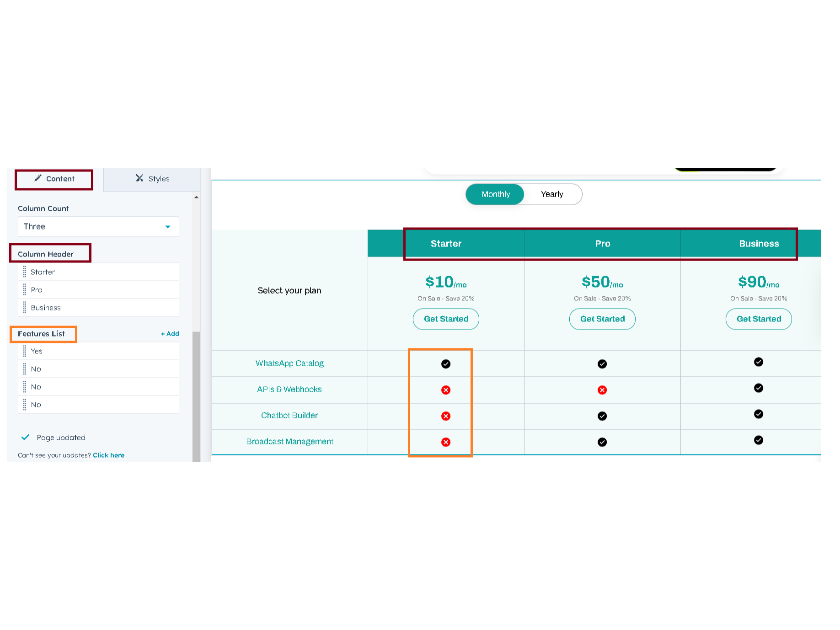
Task: Click the drag handle next to Starter header
Action: [x=25, y=272]
